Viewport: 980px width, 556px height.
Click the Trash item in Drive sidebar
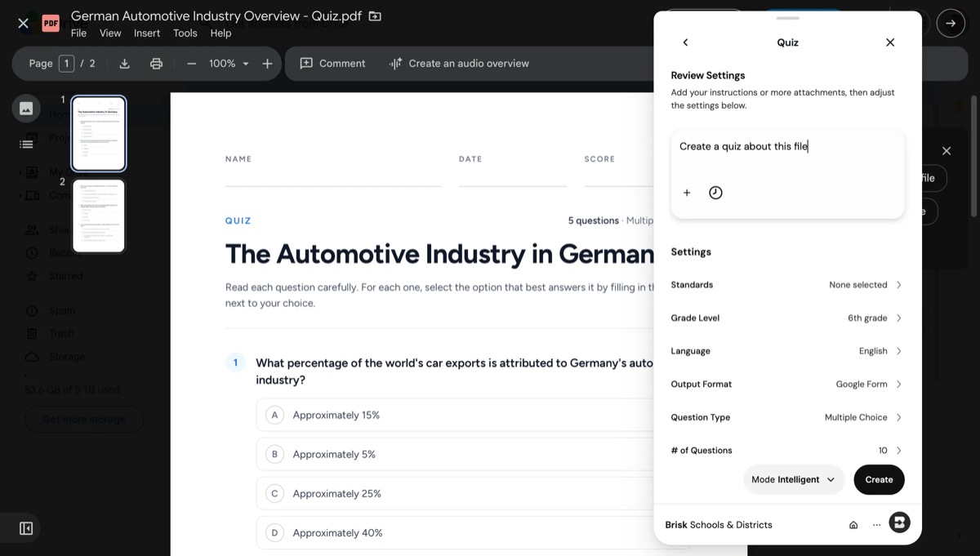coord(61,334)
